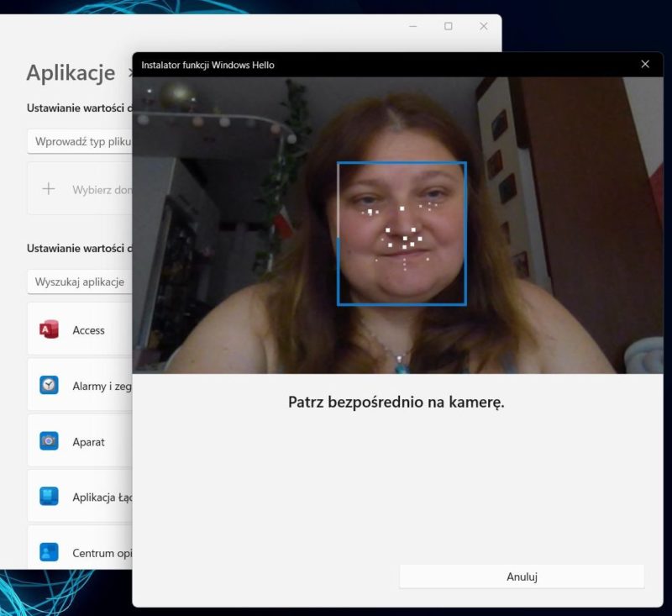Maximize the Settings window
The width and height of the screenshot is (672, 616).
point(449,26)
